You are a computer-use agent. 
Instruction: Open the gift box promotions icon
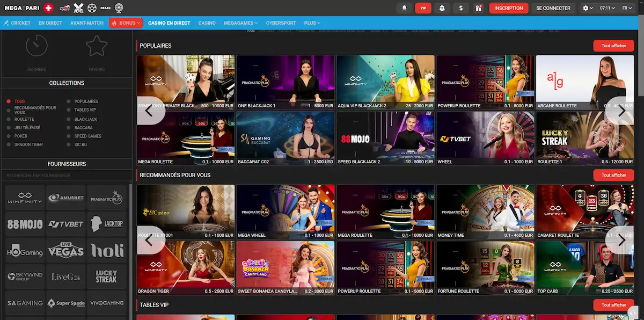[478, 8]
